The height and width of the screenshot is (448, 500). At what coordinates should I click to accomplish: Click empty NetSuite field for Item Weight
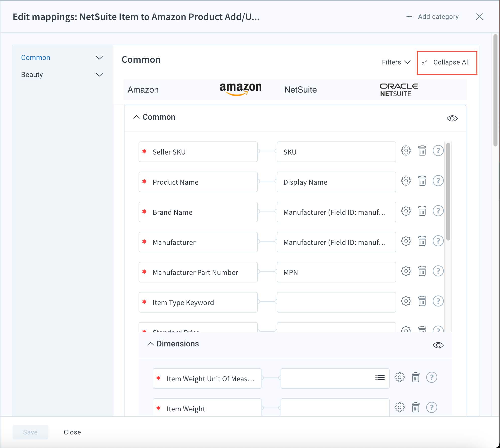335,408
